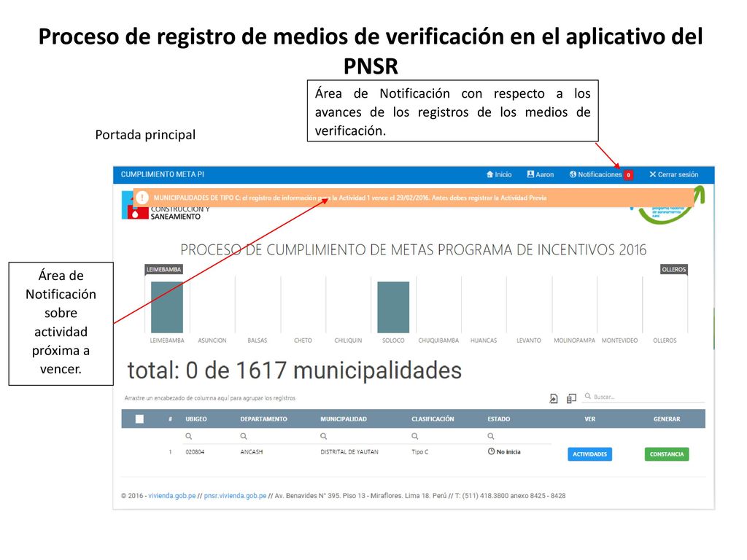Click the # column header
747x560 pixels.
click(x=170, y=419)
